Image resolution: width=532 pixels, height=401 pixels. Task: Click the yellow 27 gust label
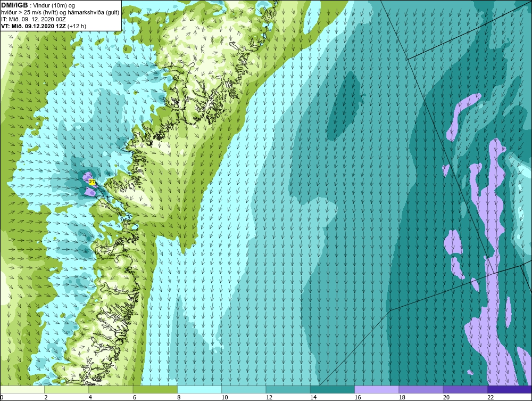[92, 182]
